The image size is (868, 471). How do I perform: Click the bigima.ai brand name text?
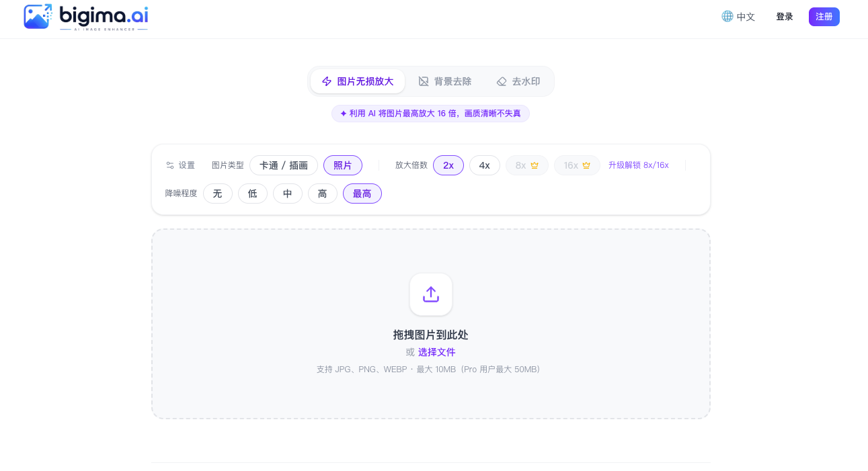coord(104,15)
